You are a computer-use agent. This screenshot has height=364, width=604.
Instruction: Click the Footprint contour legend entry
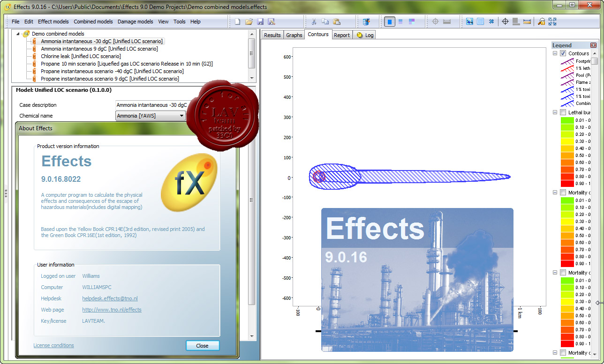click(x=575, y=61)
